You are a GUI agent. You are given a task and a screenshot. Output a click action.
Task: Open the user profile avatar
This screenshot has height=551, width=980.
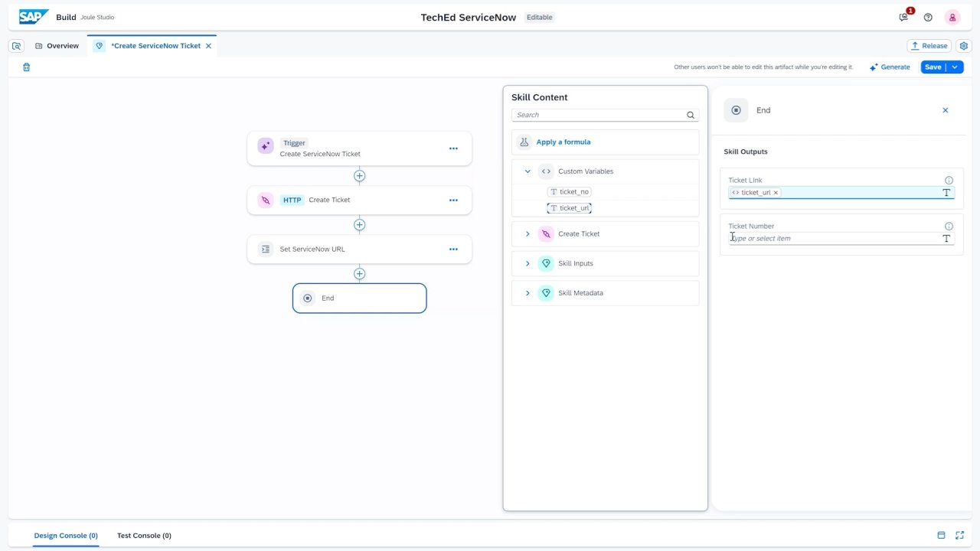click(952, 17)
